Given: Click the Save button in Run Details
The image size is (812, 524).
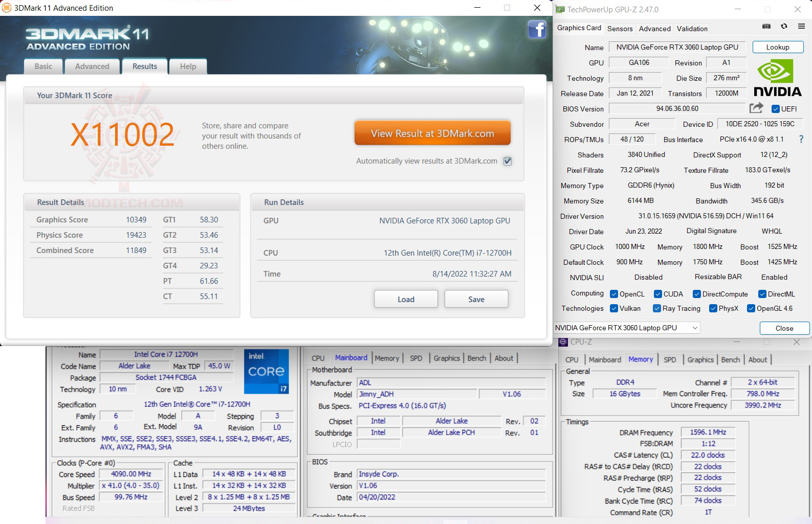Looking at the screenshot, I should point(476,299).
